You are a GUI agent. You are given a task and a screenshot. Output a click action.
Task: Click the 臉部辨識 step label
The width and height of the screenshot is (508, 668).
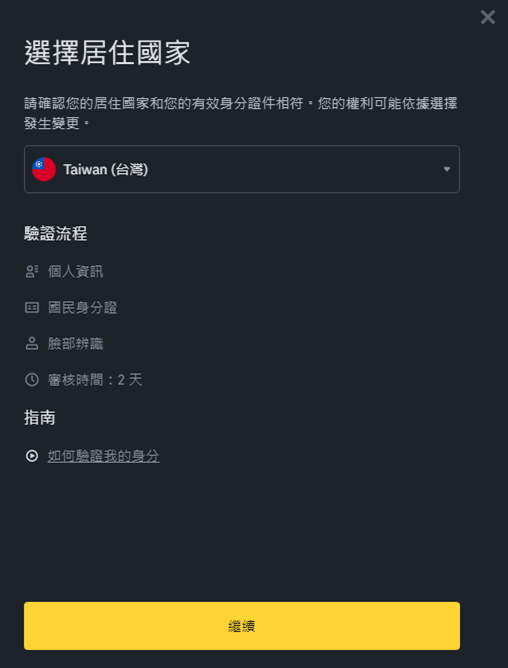[75, 343]
